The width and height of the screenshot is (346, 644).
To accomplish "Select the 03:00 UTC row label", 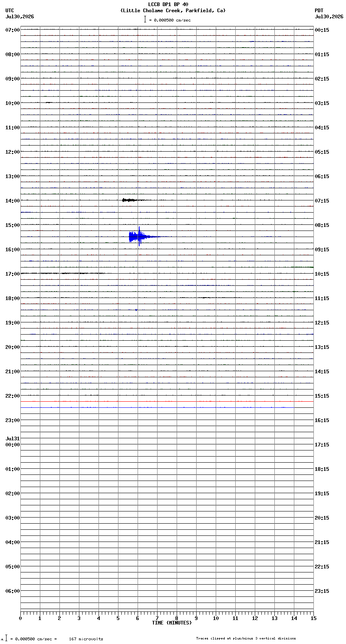I will (x=13, y=518).
